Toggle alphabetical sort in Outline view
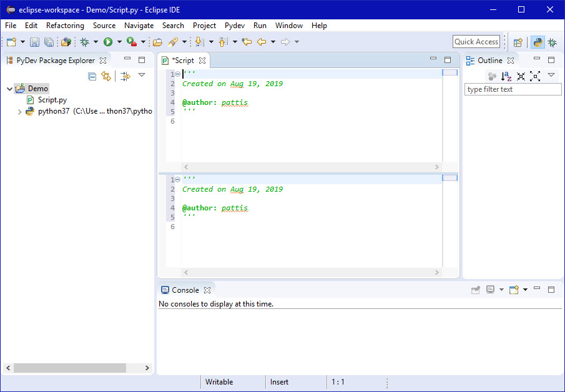 506,76
